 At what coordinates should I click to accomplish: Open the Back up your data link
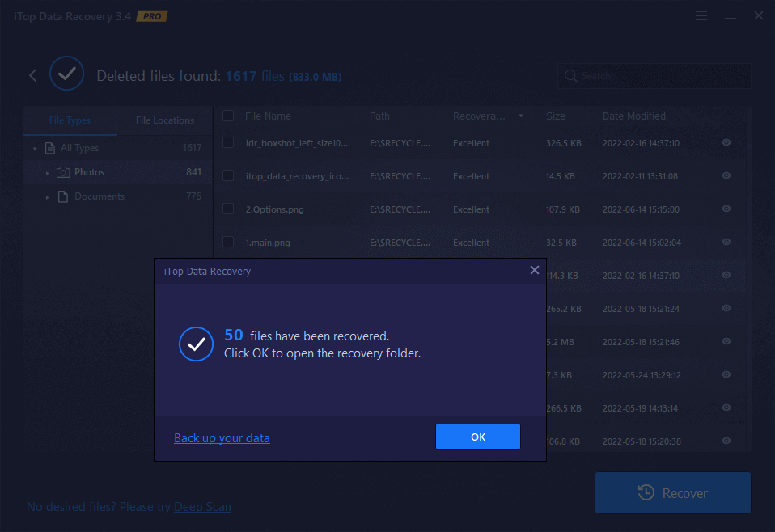(x=222, y=437)
